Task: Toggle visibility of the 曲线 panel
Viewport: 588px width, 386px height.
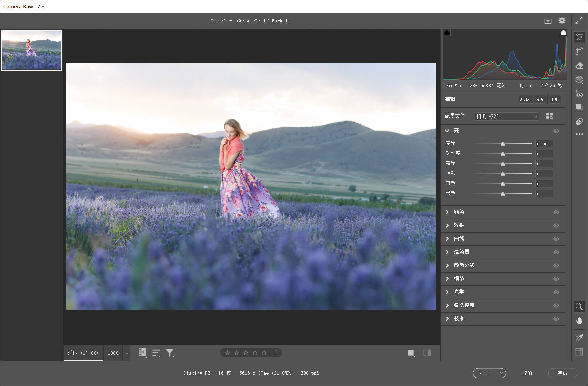Action: (556, 239)
